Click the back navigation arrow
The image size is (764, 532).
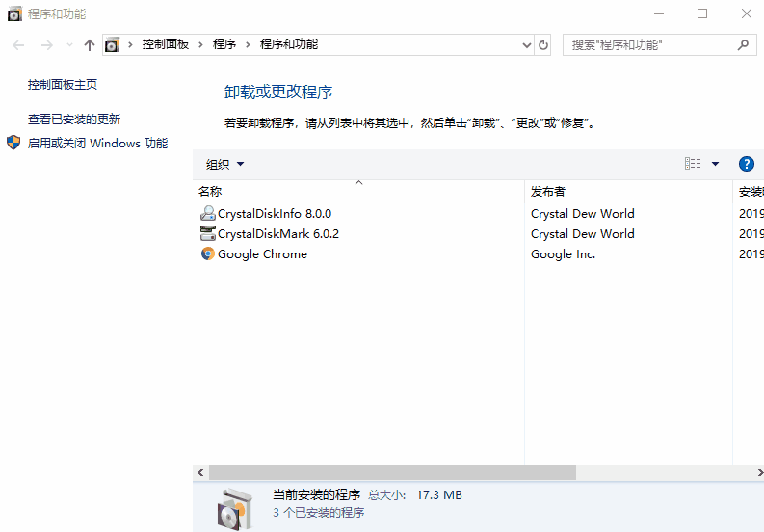pos(18,45)
